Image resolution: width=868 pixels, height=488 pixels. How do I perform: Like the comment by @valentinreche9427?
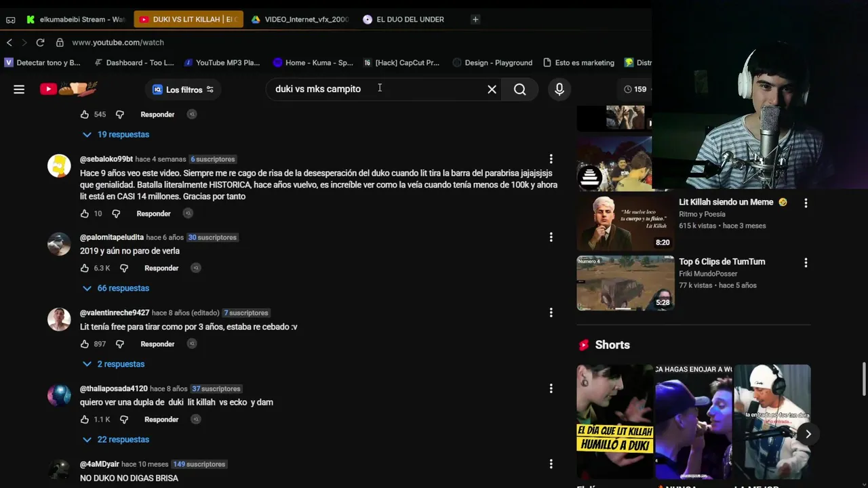85,344
